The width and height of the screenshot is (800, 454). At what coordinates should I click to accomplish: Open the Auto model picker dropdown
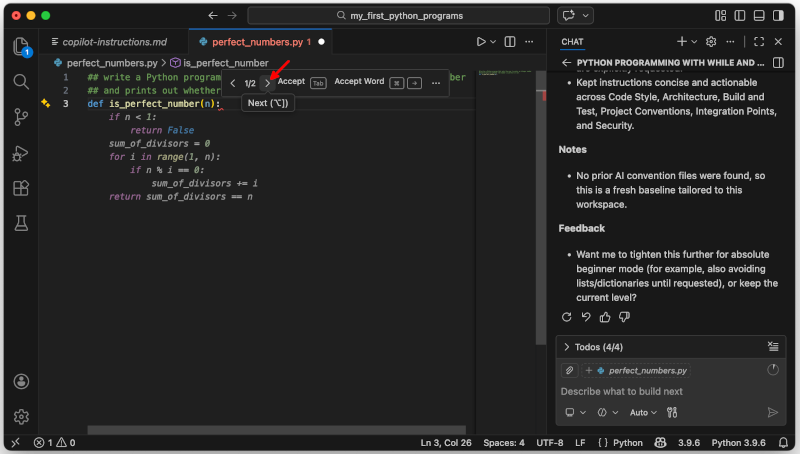pos(643,412)
